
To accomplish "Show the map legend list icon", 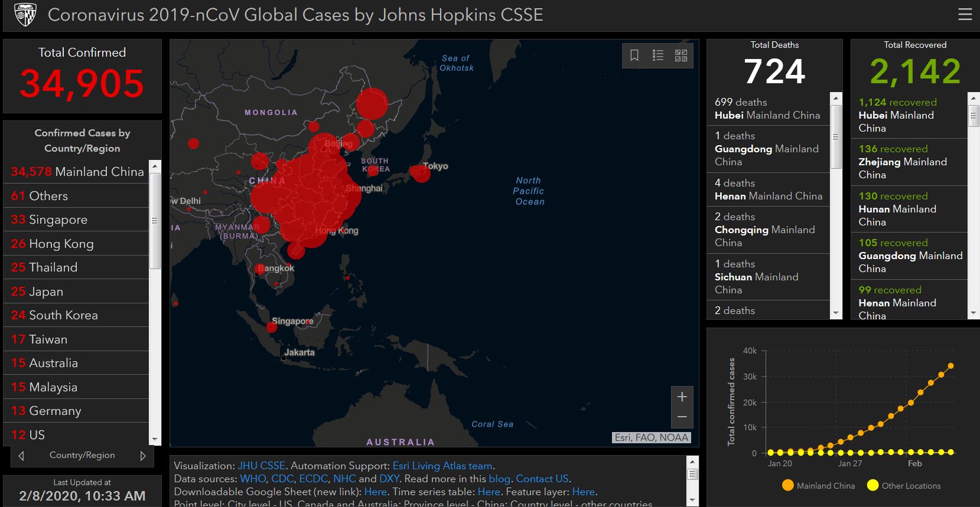I will tap(658, 55).
